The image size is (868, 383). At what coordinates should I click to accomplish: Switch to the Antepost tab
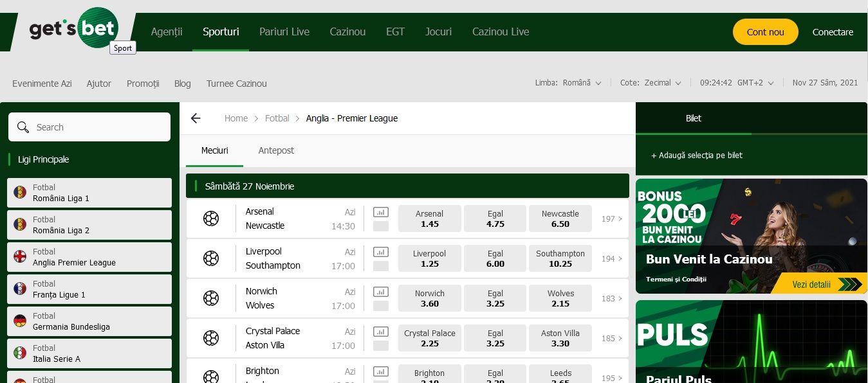(x=276, y=150)
